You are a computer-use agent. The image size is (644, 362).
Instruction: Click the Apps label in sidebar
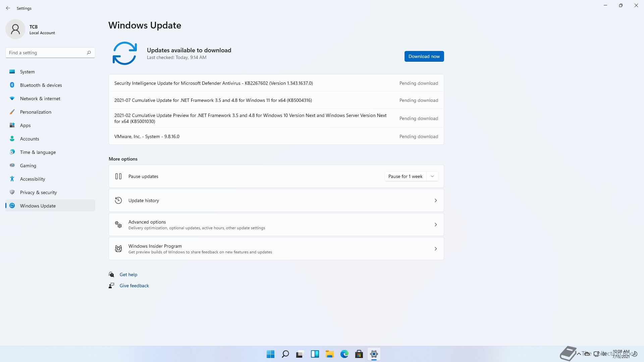click(x=25, y=125)
